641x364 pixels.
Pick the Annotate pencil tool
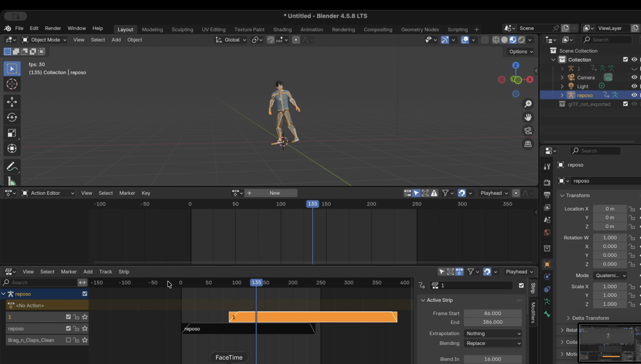coord(12,167)
